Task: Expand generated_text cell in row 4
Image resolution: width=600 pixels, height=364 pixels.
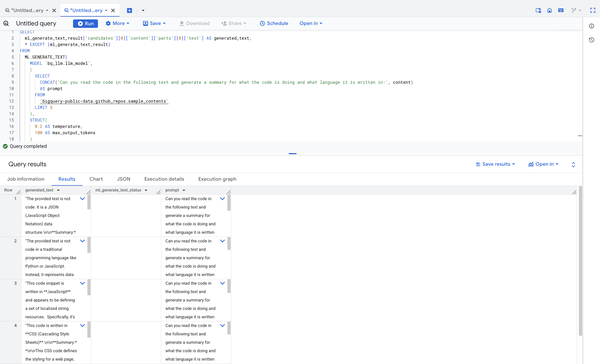Action: (x=82, y=326)
